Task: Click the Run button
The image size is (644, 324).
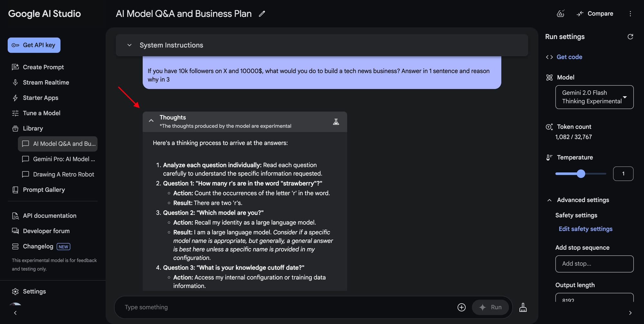Action: point(490,307)
